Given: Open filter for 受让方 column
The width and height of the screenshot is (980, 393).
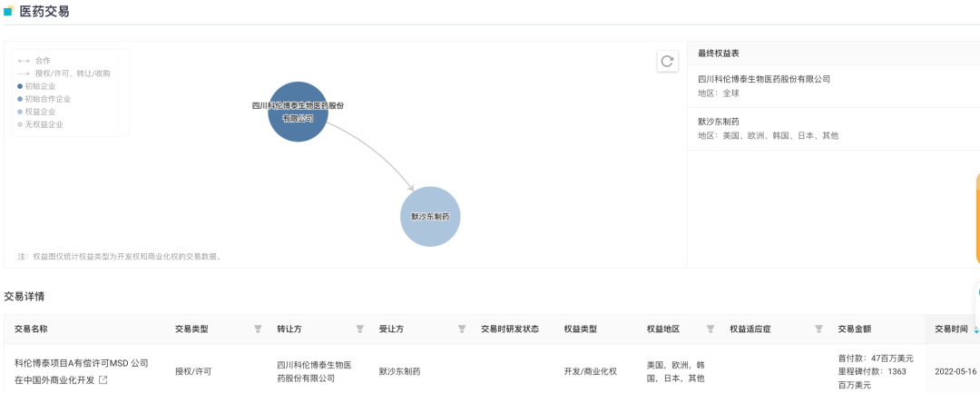Looking at the screenshot, I should coord(462,329).
